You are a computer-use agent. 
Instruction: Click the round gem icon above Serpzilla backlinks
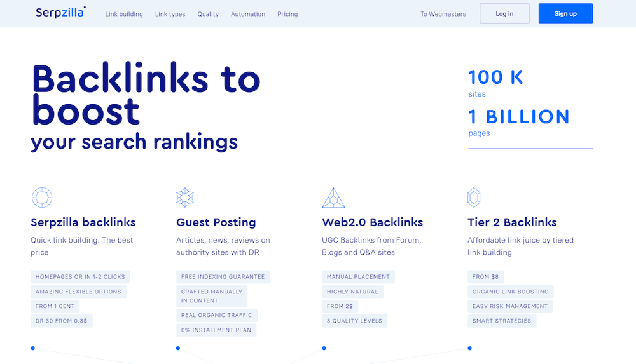click(x=42, y=198)
